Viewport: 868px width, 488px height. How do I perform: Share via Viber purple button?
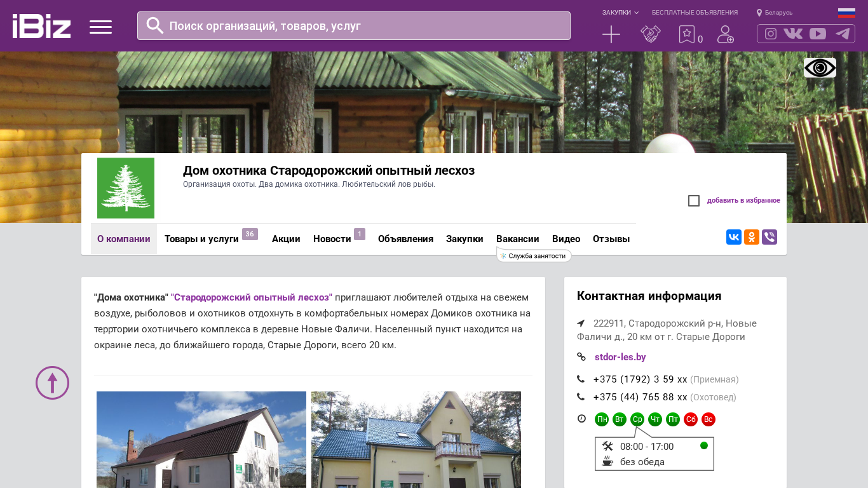point(770,237)
